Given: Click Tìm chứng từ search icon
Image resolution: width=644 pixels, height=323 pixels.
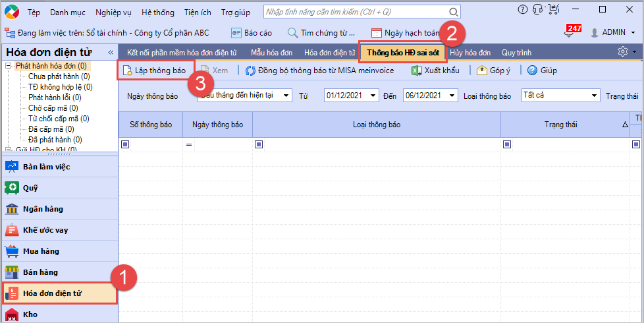Looking at the screenshot, I should coord(294,32).
